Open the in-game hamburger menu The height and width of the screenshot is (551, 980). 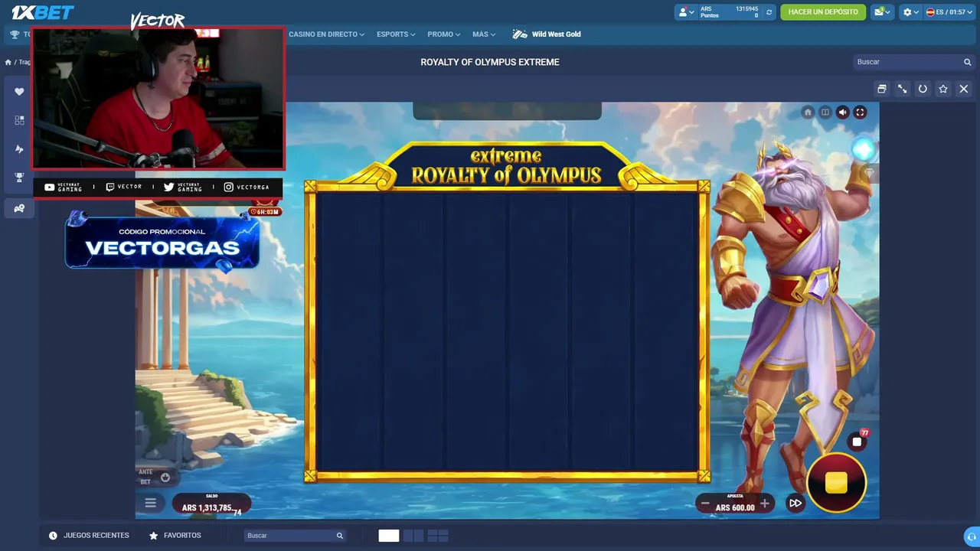coord(151,503)
